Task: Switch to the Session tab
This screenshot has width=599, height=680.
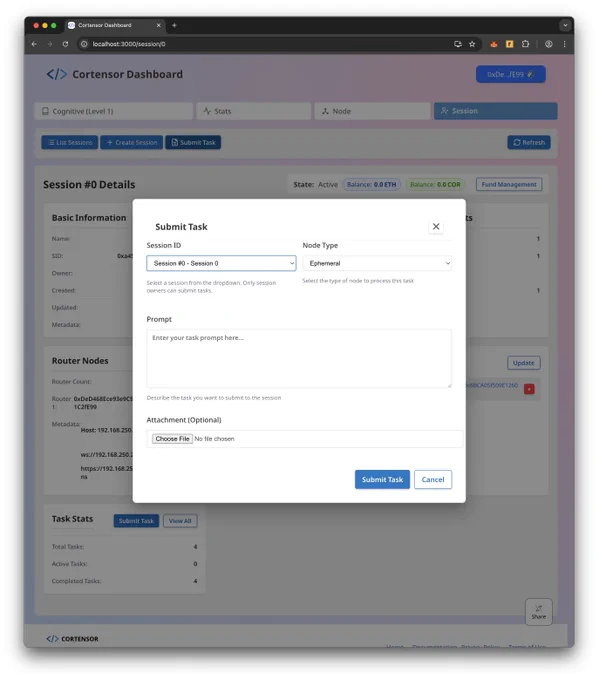Action: (496, 111)
